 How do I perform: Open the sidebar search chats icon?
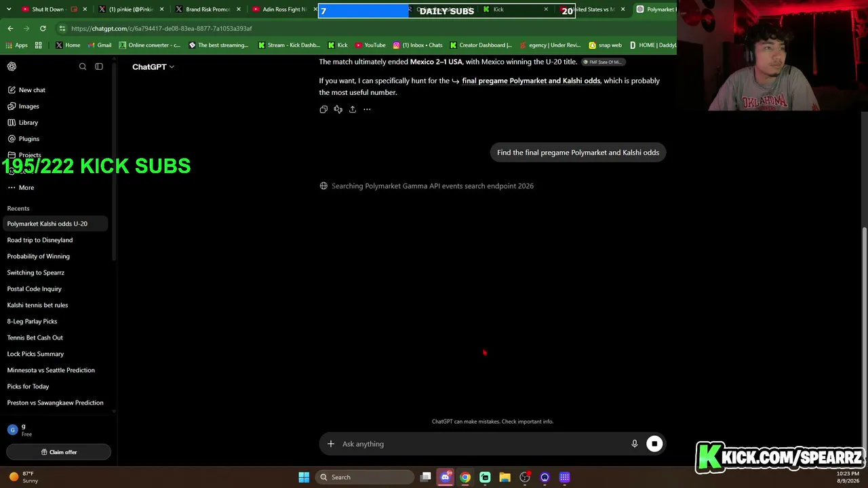83,66
